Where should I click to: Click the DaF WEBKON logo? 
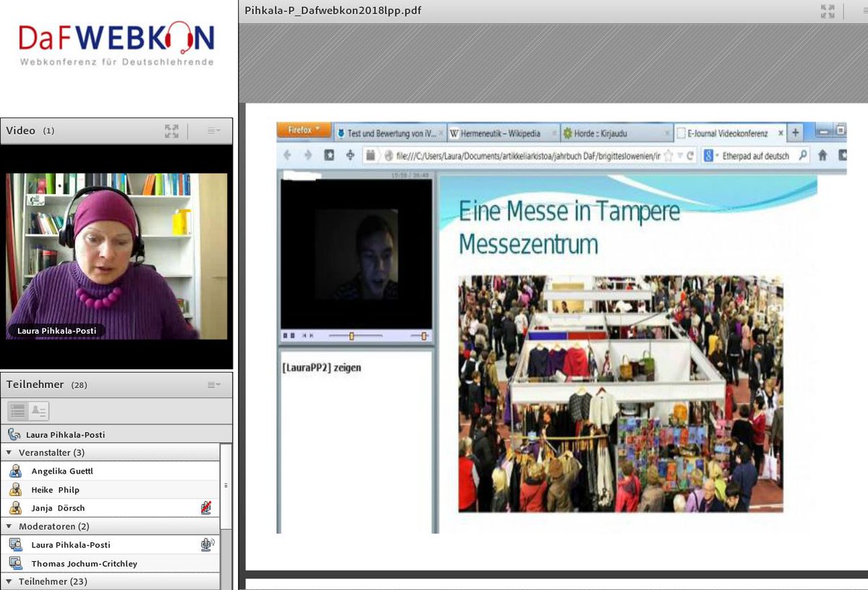[x=116, y=45]
